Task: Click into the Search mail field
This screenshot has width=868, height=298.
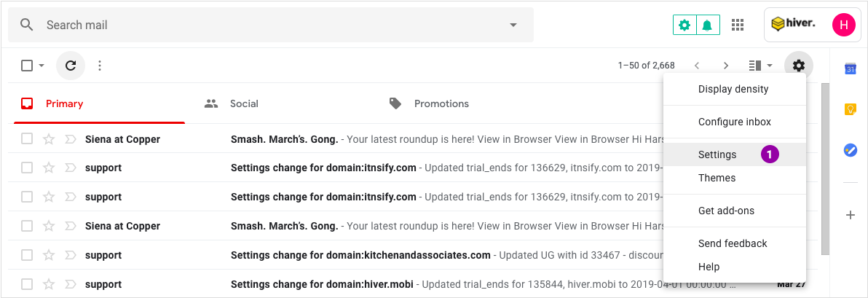Action: tap(271, 25)
